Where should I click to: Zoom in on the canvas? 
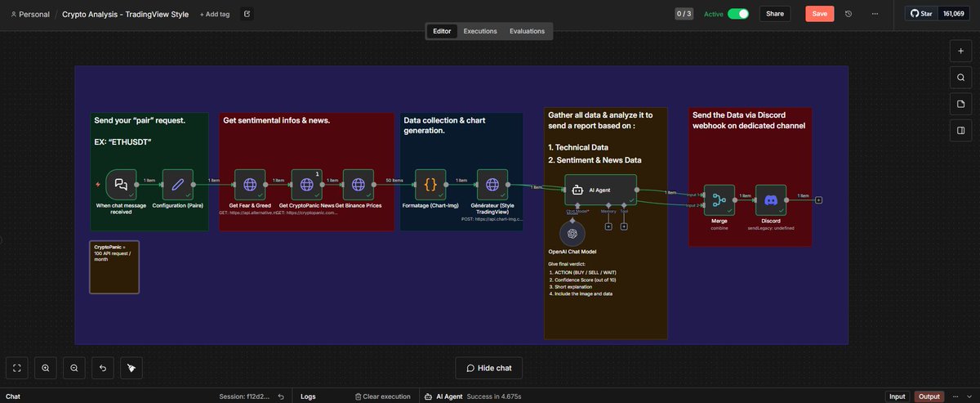[46, 368]
